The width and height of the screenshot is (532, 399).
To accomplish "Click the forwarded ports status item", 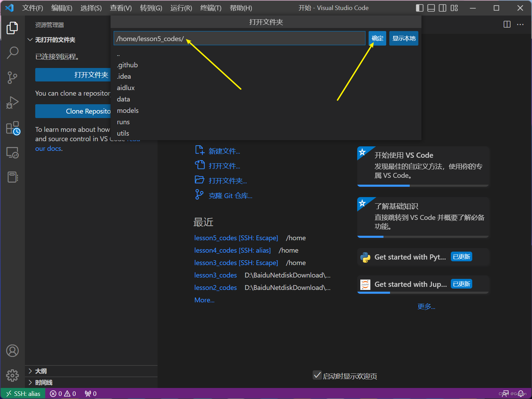I will coord(91,393).
